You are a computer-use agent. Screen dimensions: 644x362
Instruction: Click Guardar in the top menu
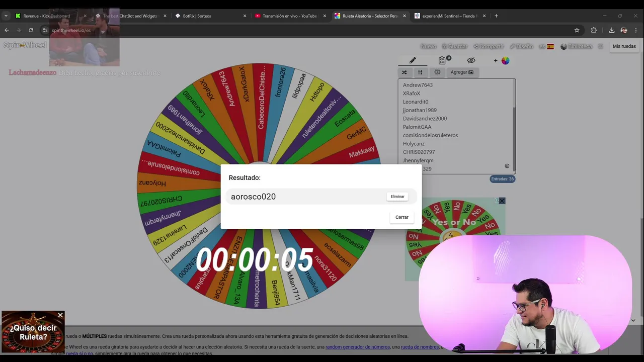(455, 46)
